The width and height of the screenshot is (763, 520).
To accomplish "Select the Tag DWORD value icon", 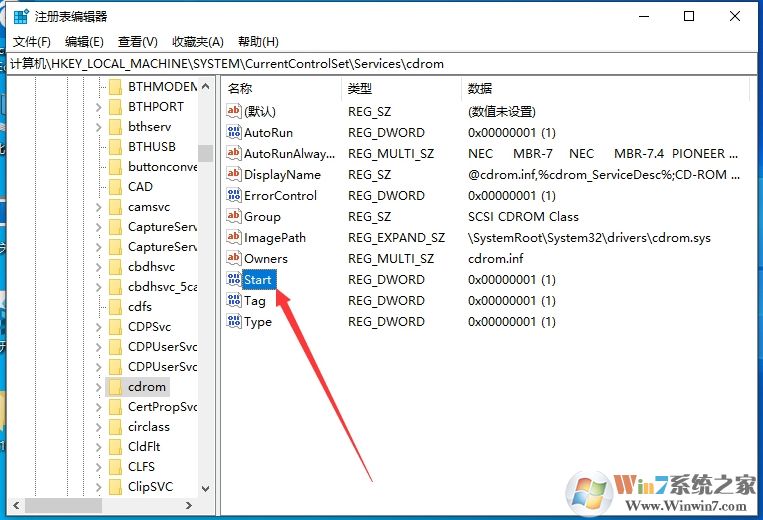I will [x=234, y=300].
